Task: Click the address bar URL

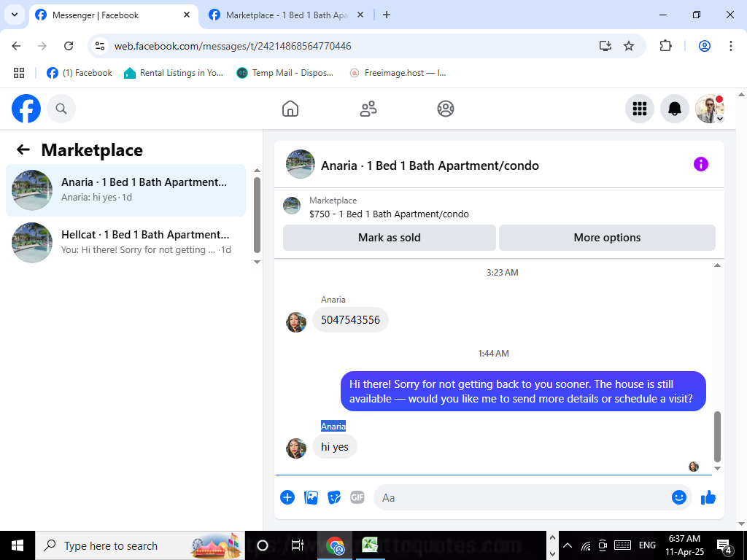Action: click(233, 46)
